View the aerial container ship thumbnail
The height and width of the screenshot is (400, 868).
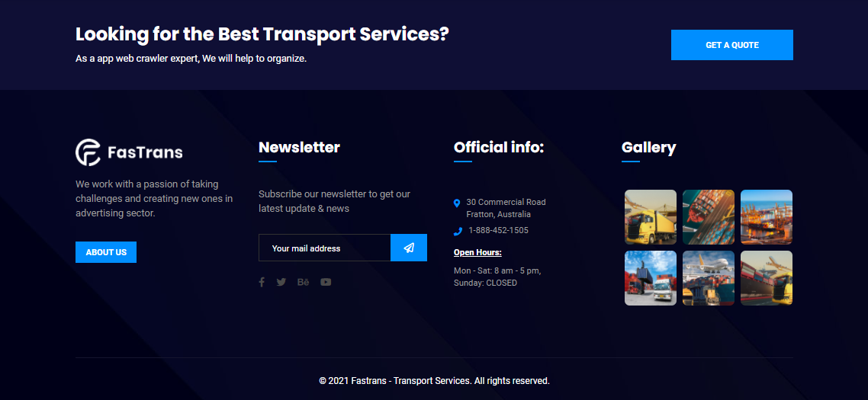click(x=709, y=217)
